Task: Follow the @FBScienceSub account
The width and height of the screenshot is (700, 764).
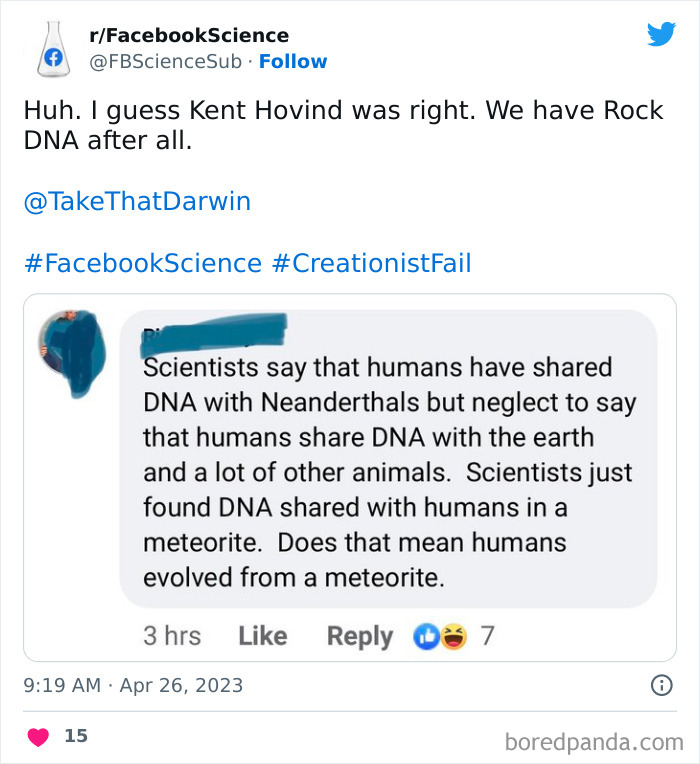Action: [293, 61]
